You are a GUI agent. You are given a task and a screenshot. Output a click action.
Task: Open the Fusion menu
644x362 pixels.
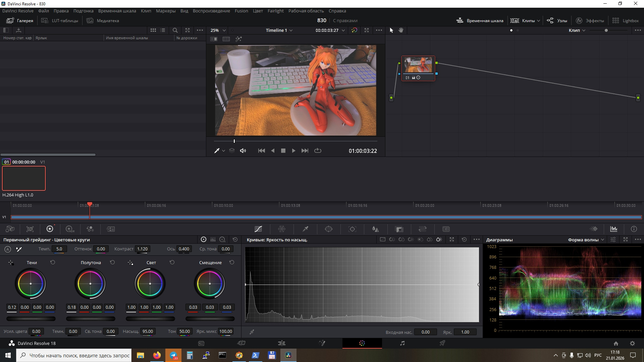click(x=241, y=11)
